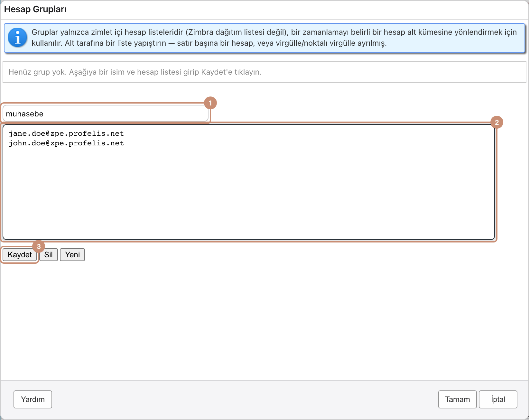Click the numbered badge 3 beside Kaydet

[39, 247]
